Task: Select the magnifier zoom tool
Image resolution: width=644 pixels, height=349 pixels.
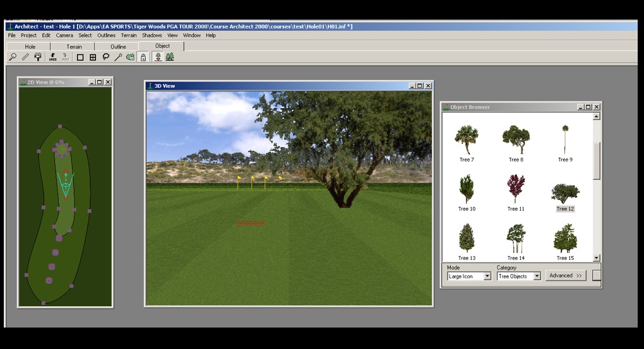Action: pyautogui.click(x=13, y=57)
